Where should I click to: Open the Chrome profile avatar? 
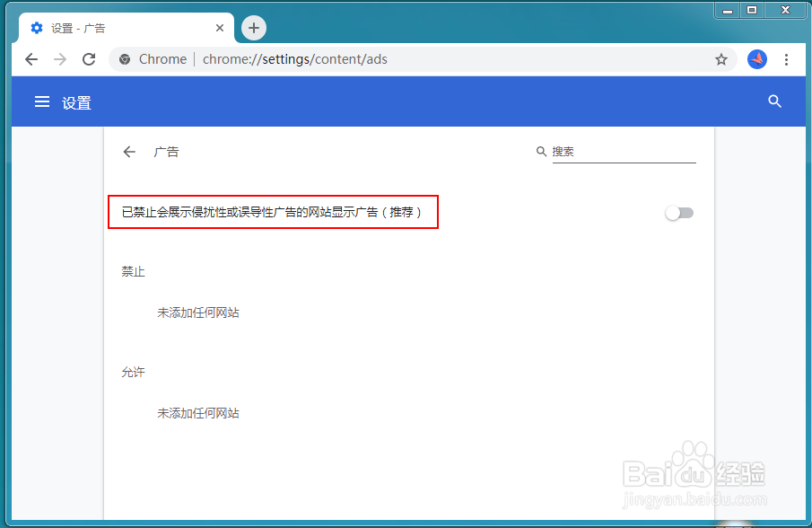756,59
